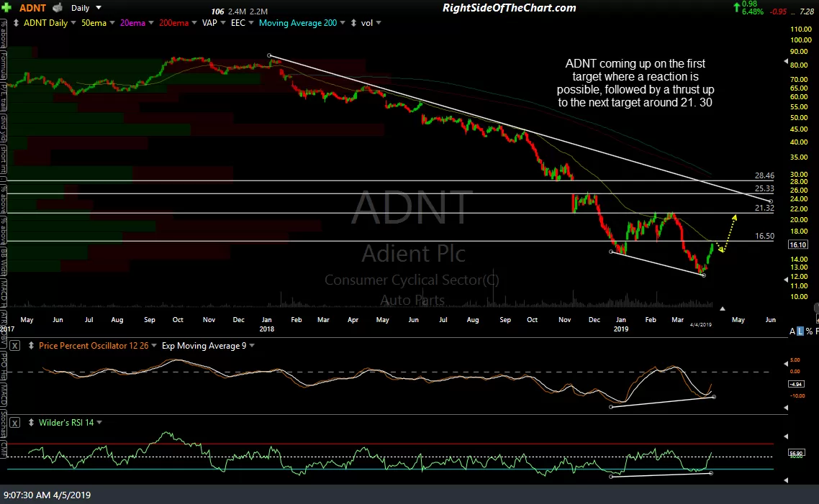Open the VAP indicator dropdown arrow
Viewport: 819px width, 504px height.
point(223,23)
